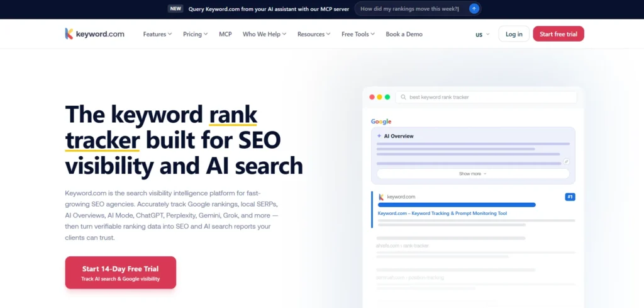
Task: Start the 14-Day Free Trial
Action: tap(120, 273)
